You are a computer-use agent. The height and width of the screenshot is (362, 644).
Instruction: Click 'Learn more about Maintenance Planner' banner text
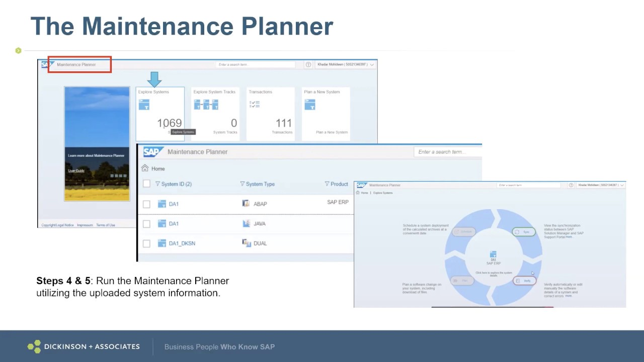coord(96,156)
